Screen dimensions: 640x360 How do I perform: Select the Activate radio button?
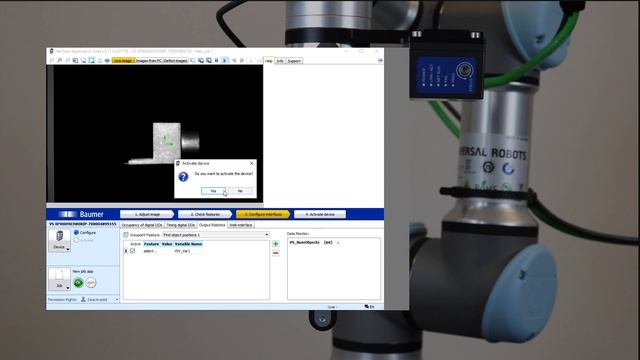point(76,240)
